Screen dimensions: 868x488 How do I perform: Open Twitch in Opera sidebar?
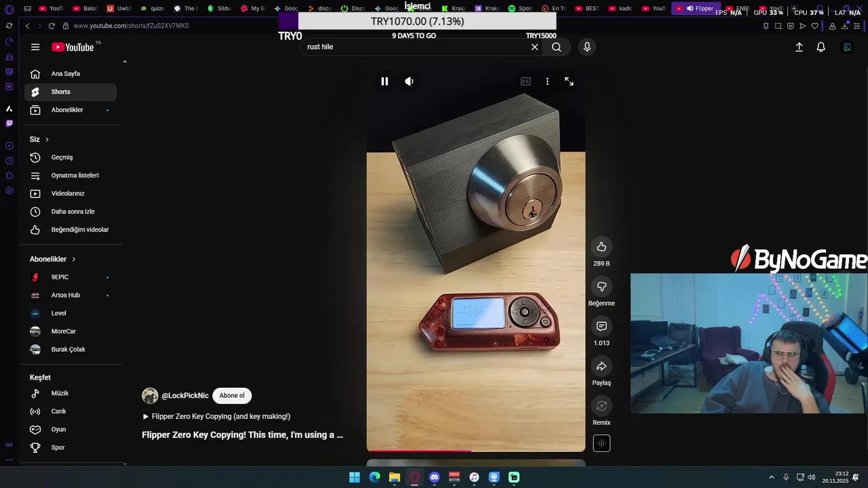tap(9, 123)
